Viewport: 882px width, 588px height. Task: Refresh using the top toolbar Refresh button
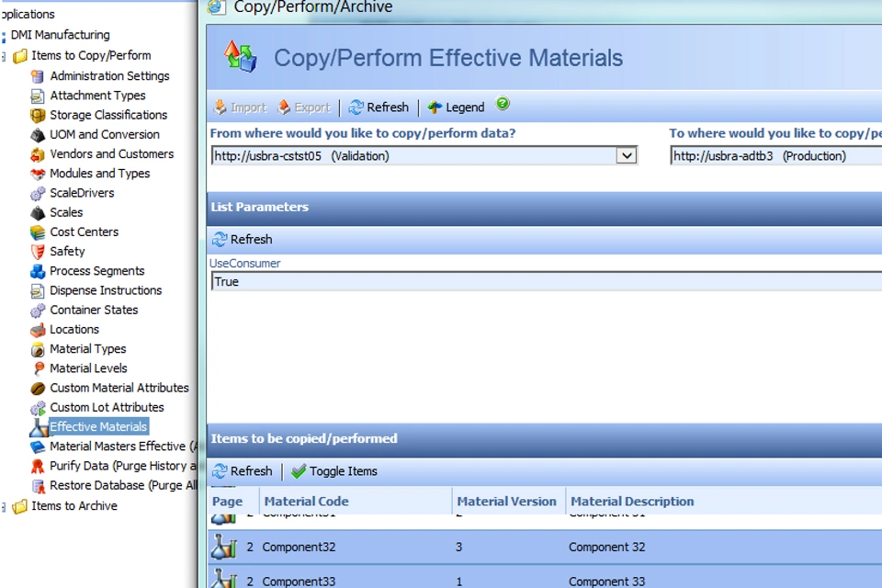[x=379, y=107]
